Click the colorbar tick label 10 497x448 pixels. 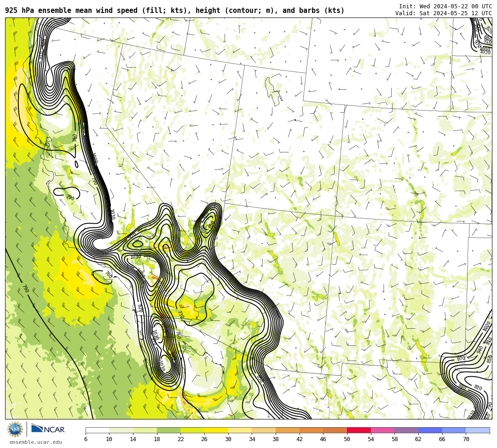click(x=110, y=439)
